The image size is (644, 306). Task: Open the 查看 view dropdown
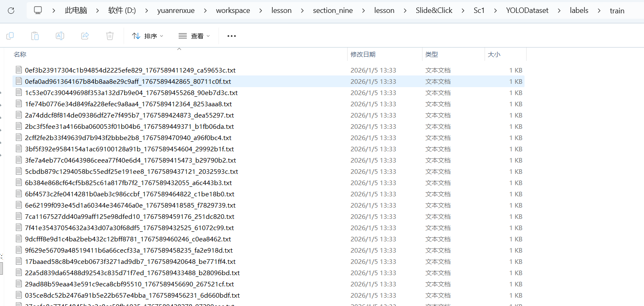point(194,36)
